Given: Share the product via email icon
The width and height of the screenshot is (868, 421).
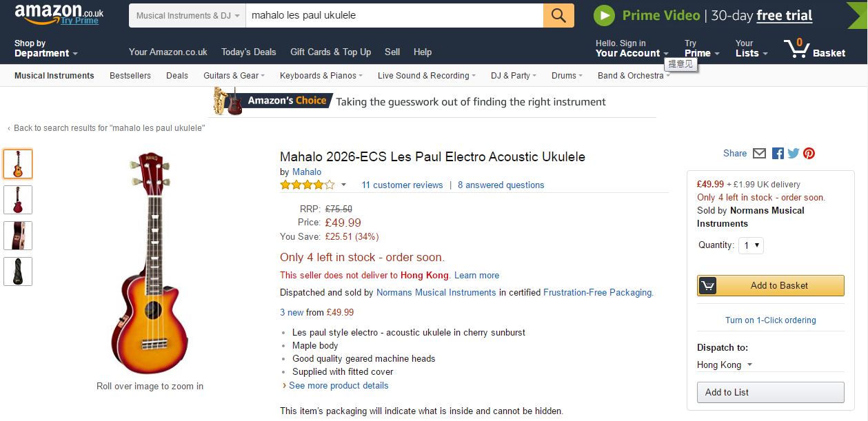Looking at the screenshot, I should coord(759,154).
